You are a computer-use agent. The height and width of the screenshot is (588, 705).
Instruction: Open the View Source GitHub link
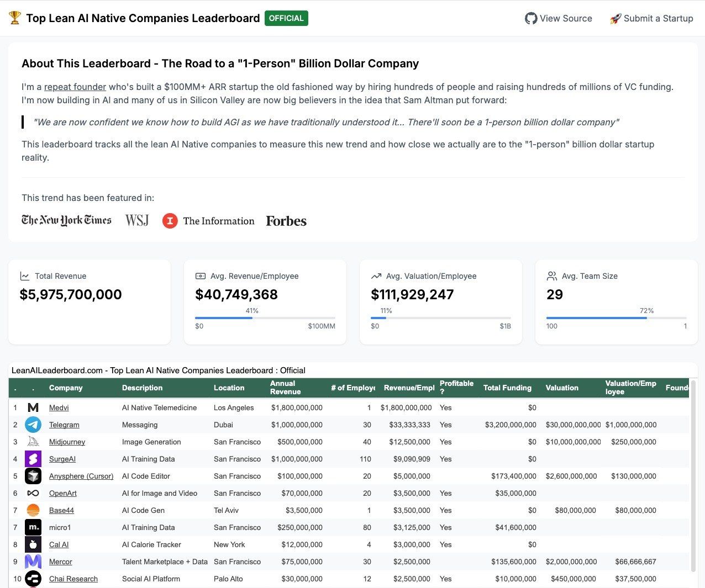[559, 18]
